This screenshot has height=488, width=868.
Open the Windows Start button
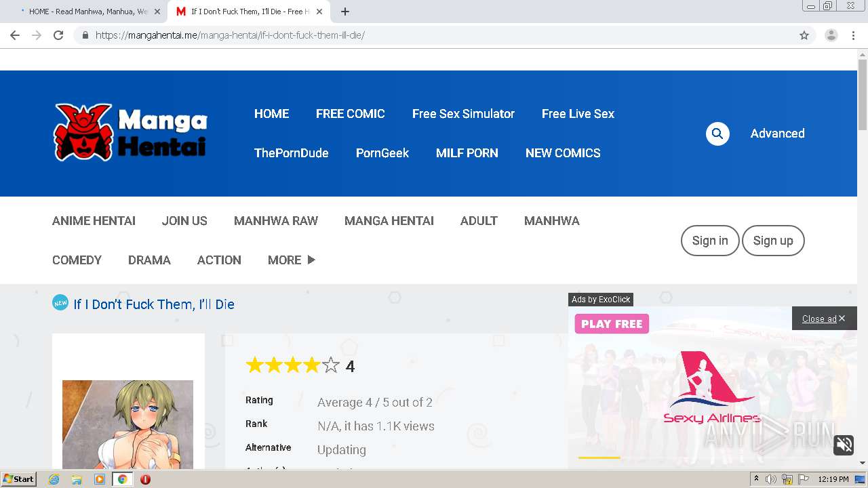pyautogui.click(x=19, y=479)
